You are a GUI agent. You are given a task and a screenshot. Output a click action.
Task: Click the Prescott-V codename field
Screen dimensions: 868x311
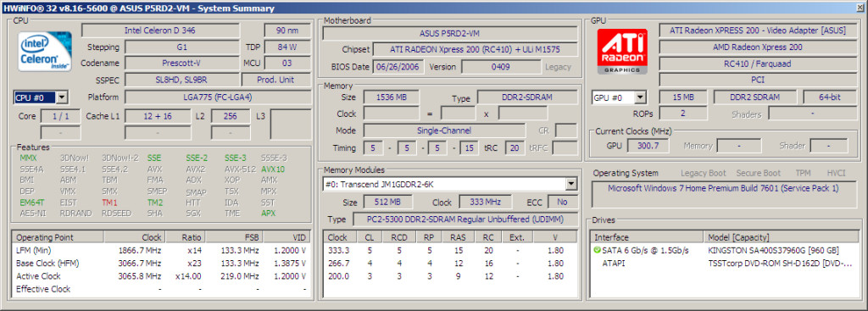(182, 63)
